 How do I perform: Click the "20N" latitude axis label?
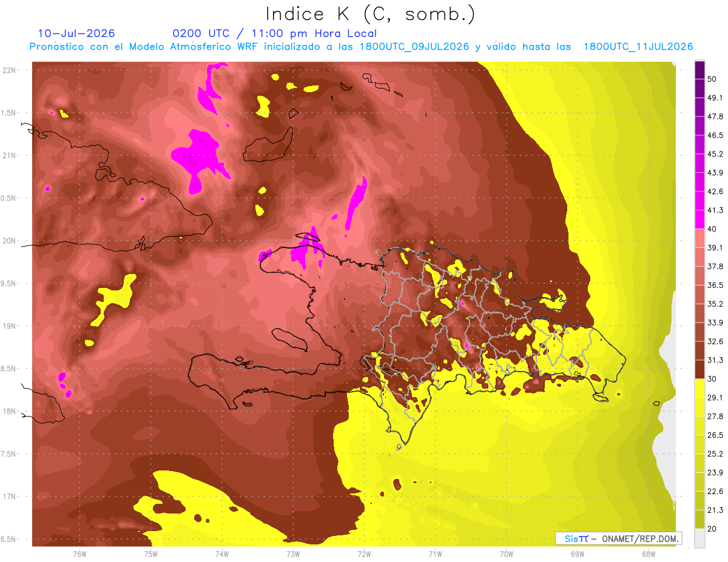[10, 241]
